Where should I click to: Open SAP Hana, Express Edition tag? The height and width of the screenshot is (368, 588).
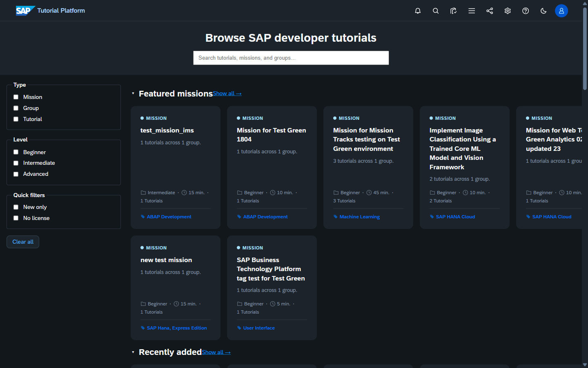(177, 328)
